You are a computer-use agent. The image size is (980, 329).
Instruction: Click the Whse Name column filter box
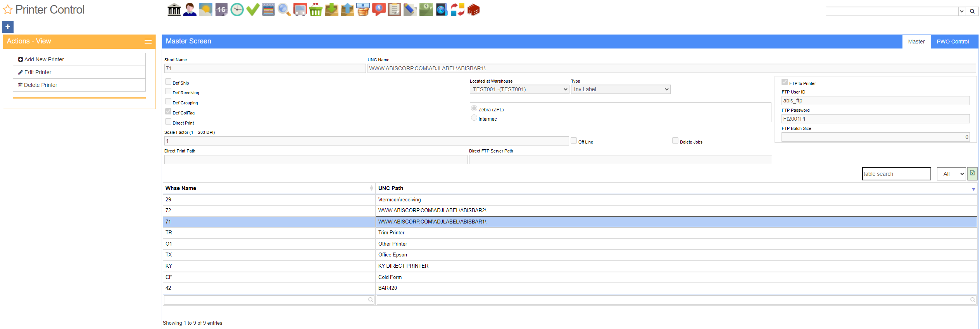point(269,300)
